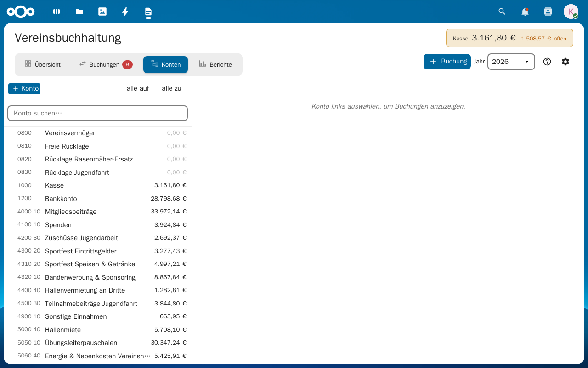This screenshot has width=588, height=368.
Task: Open the Vereinsbuchhaltung app icon in top bar
Action: pyautogui.click(x=148, y=11)
